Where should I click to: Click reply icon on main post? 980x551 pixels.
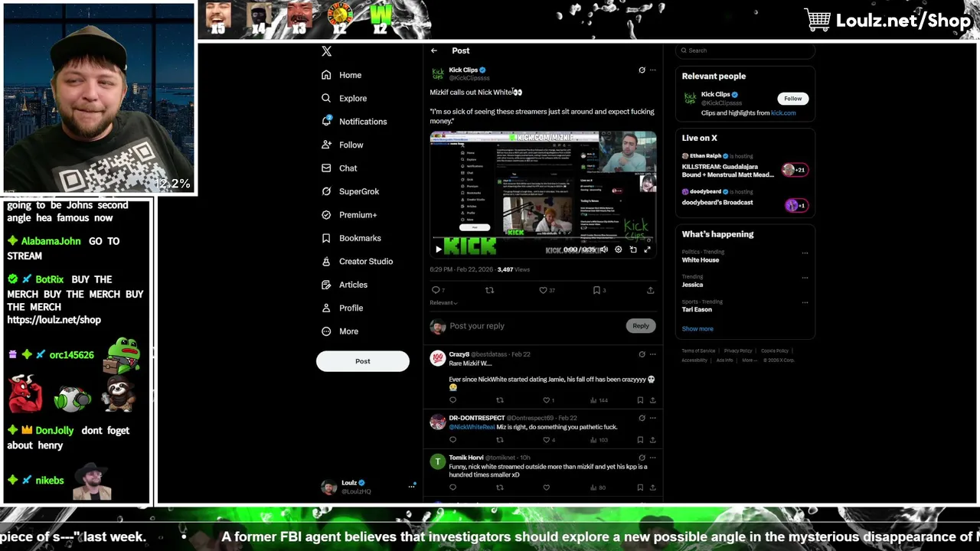436,290
